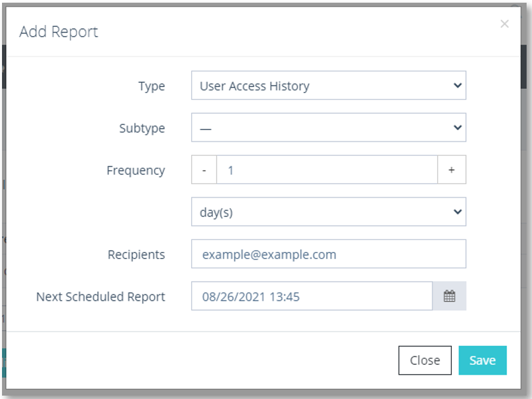This screenshot has width=532, height=399.
Task: Decrease frequency with the minus button
Action: 204,169
